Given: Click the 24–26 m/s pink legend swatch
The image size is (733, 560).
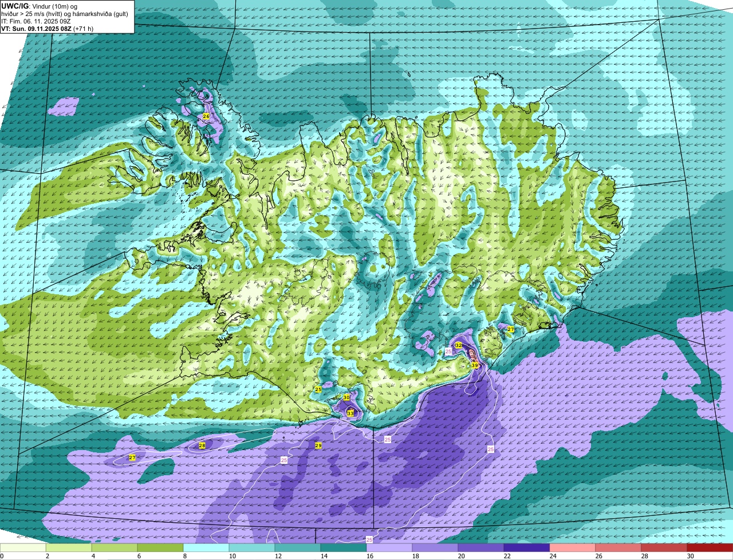Looking at the screenshot, I should pyautogui.click(x=573, y=548).
